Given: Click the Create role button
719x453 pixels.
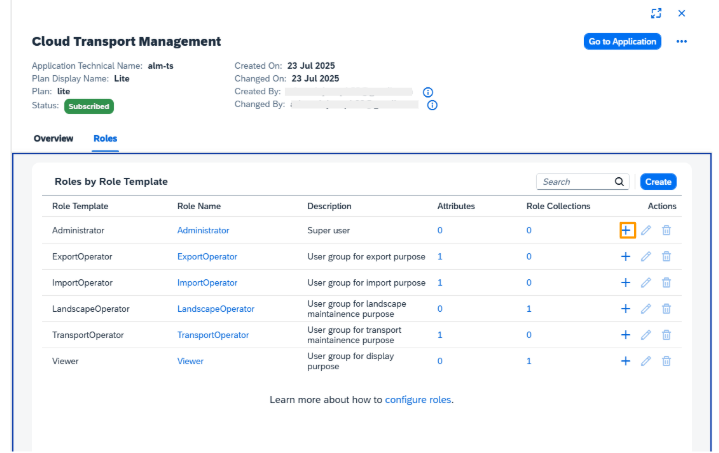Looking at the screenshot, I should [x=658, y=182].
